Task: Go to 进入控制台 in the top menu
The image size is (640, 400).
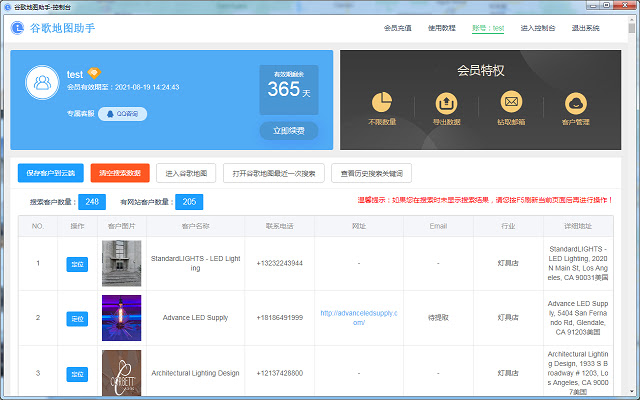Action: coord(538,28)
